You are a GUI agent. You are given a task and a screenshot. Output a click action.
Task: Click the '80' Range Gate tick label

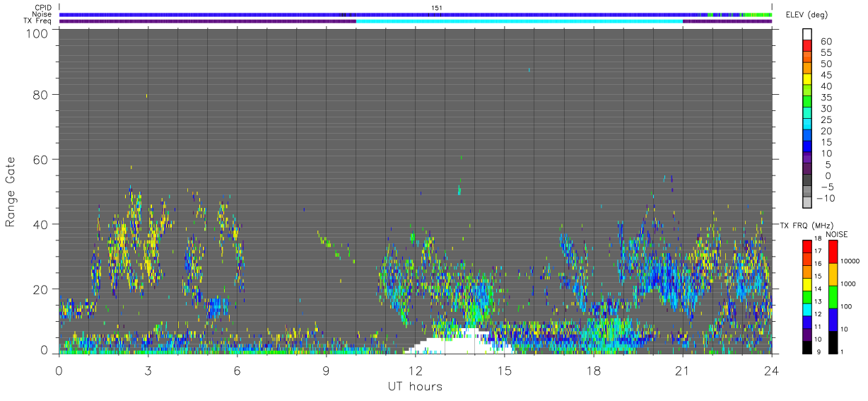(x=40, y=95)
